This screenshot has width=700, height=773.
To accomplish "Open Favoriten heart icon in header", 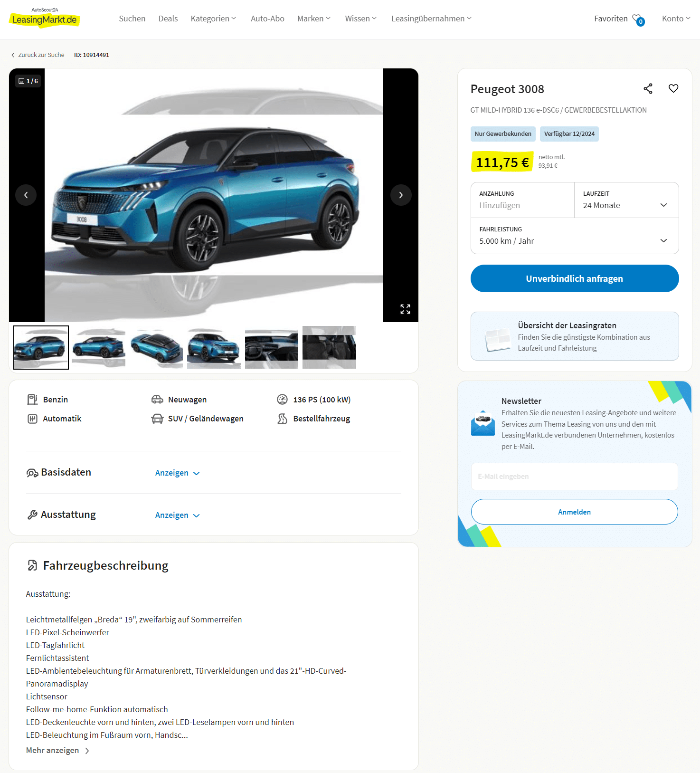I will [x=638, y=19].
